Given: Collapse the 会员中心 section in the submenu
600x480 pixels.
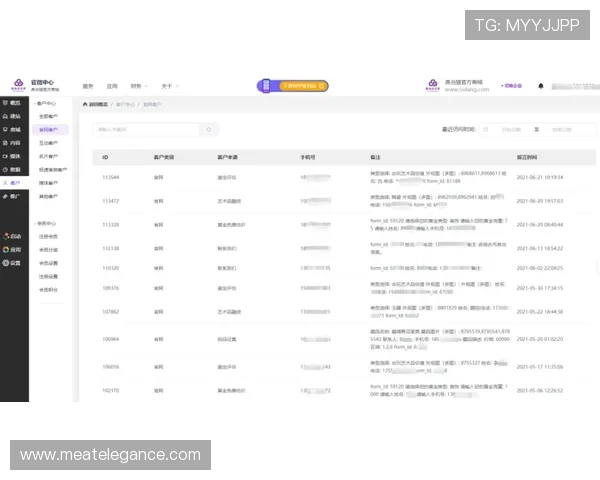Looking at the screenshot, I should click(x=45, y=223).
